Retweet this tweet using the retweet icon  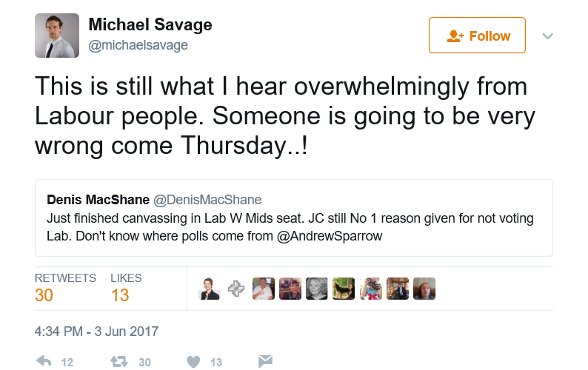tap(119, 361)
